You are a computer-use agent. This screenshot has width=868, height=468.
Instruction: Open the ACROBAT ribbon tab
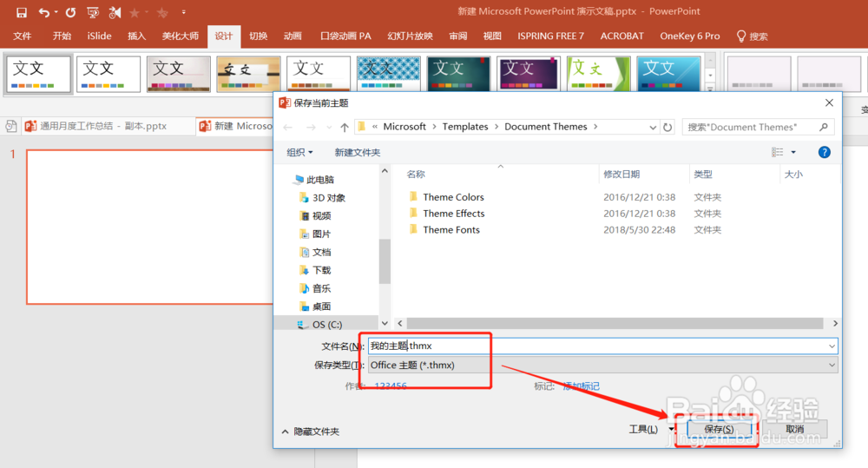(x=622, y=36)
